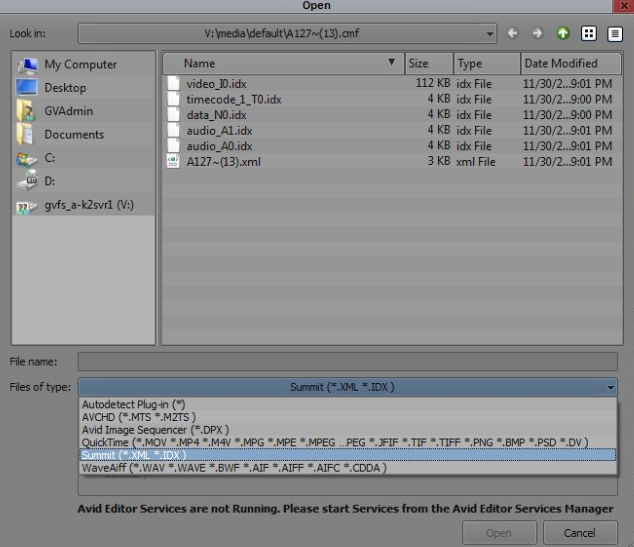This screenshot has width=634, height=547.
Task: Select file name A127~(13).xml
Action: tap(224, 162)
